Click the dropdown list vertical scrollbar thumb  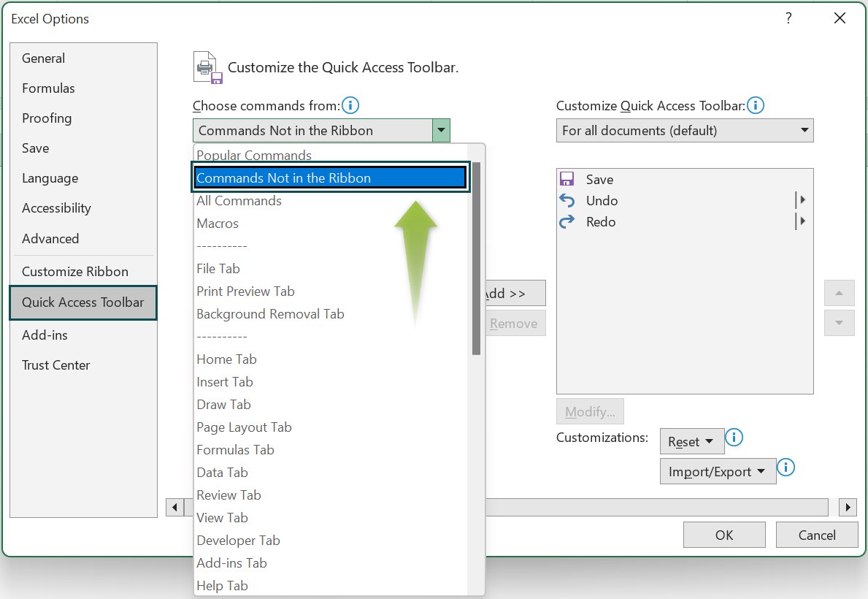[x=476, y=259]
